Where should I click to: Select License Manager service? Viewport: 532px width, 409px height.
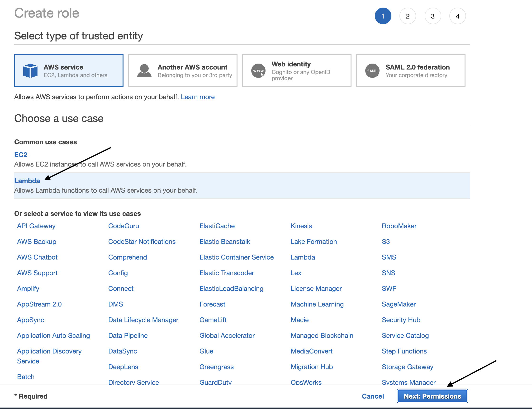tap(316, 288)
